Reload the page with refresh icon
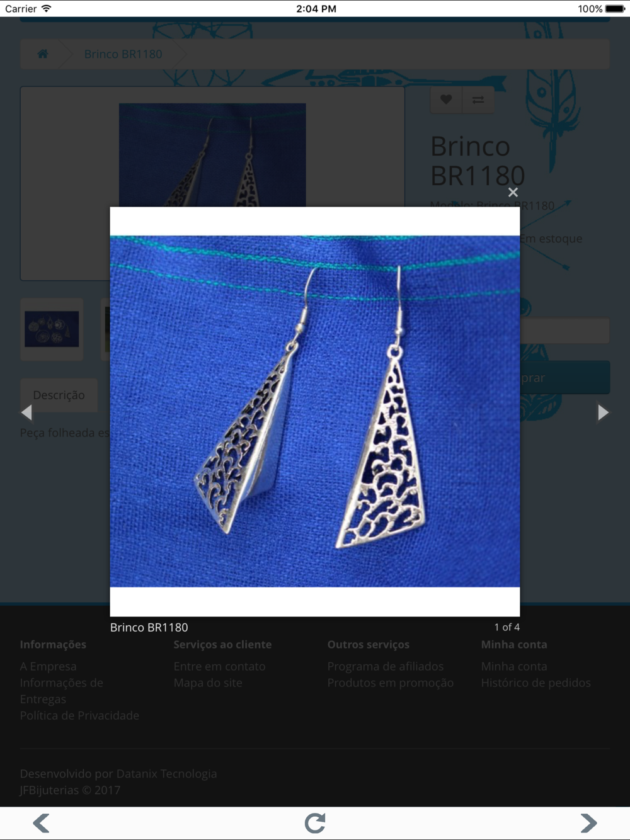 point(315,823)
